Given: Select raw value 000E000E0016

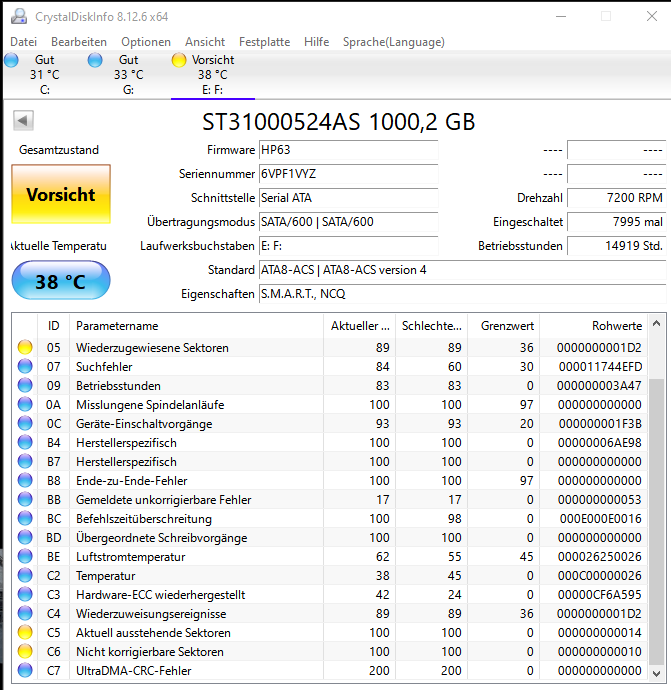Looking at the screenshot, I should [600, 519].
